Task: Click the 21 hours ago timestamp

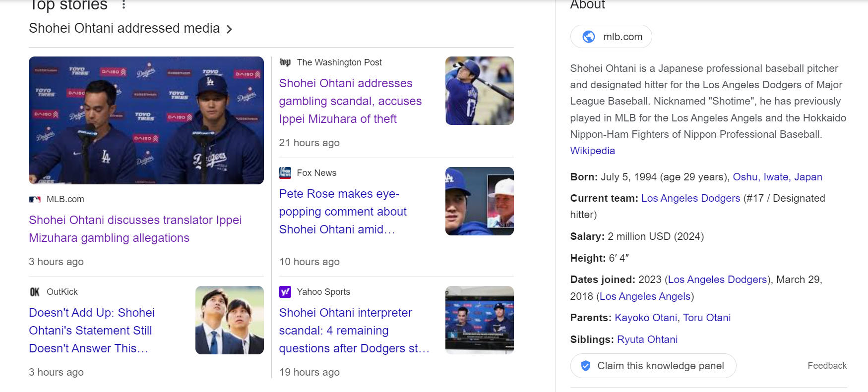Action: [310, 143]
